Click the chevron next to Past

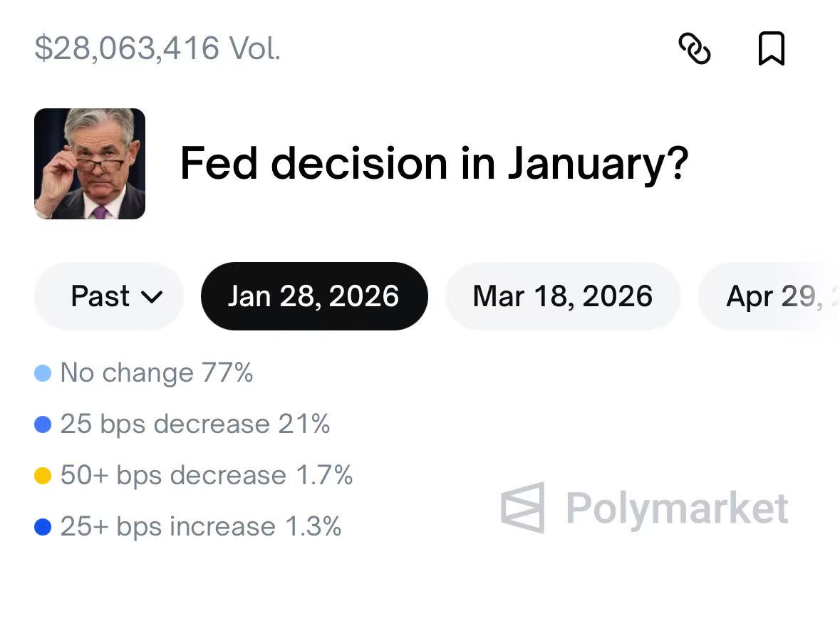(152, 297)
